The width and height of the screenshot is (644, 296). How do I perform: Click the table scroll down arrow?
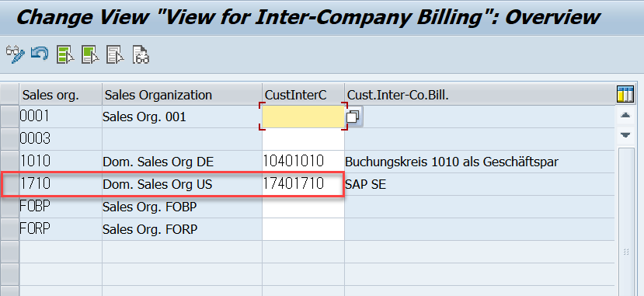point(625,134)
